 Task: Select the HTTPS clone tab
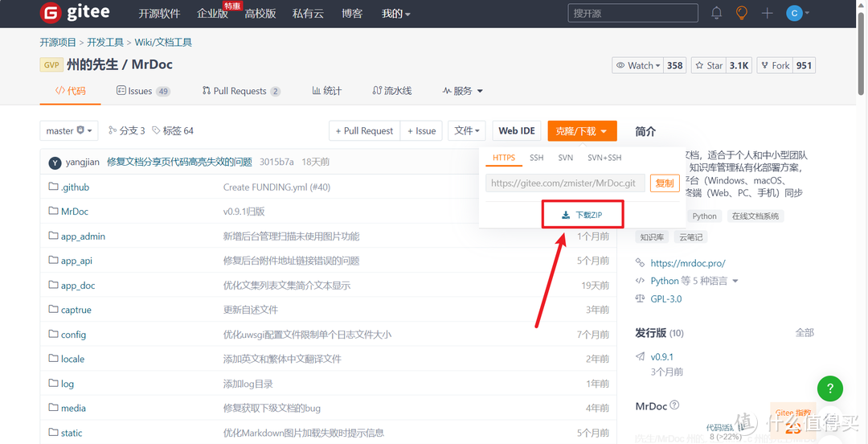[x=504, y=158]
